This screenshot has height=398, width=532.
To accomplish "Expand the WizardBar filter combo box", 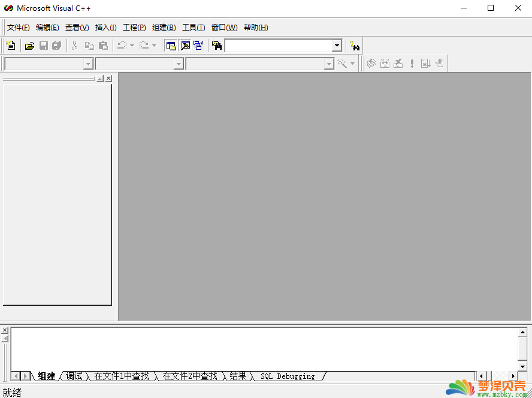I will coord(179,64).
